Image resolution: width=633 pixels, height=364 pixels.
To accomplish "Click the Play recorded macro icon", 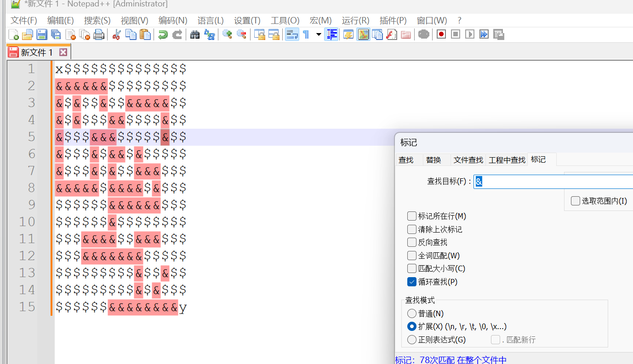I will click(x=469, y=34).
